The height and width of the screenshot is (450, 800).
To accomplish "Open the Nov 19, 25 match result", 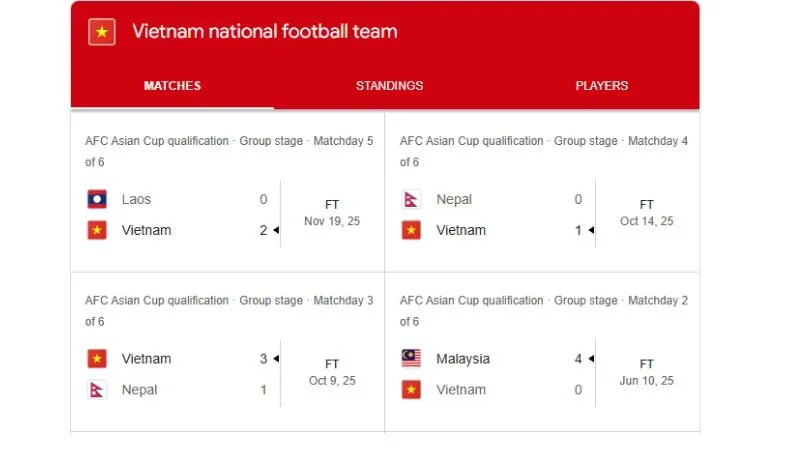I will [332, 213].
